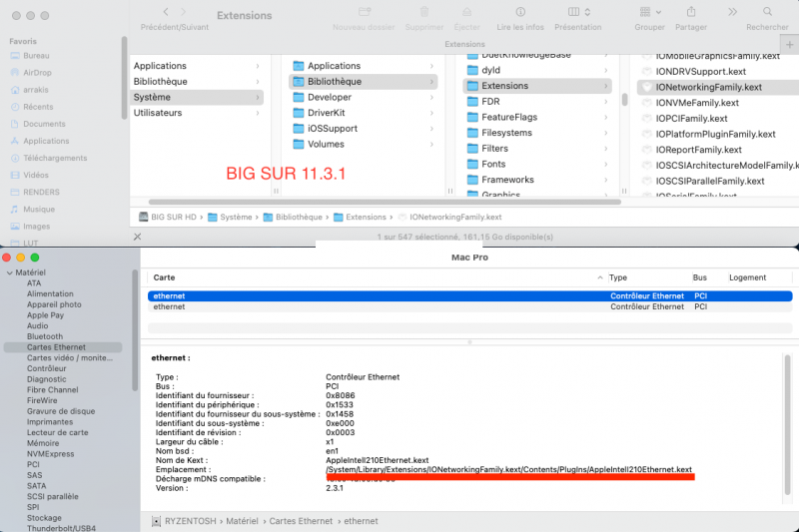The width and height of the screenshot is (799, 532).
Task: Click the Finder horizontal scrollbar
Action: 385,202
